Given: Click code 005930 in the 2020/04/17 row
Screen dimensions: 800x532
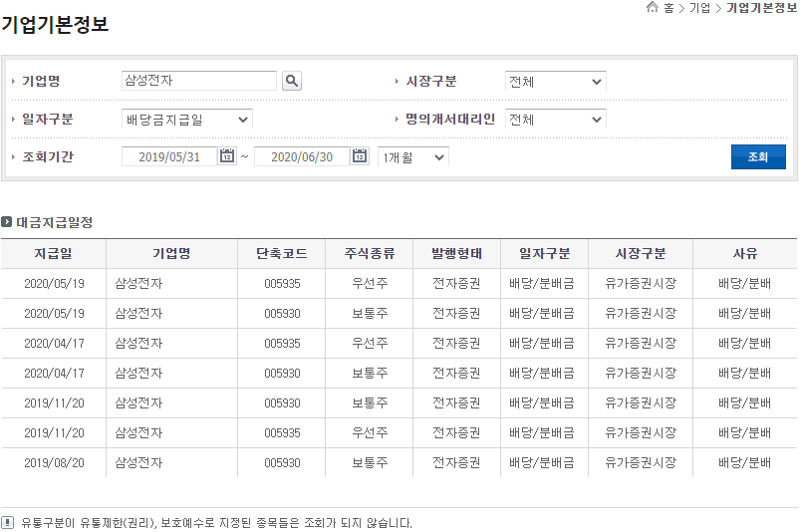Looking at the screenshot, I should [282, 374].
